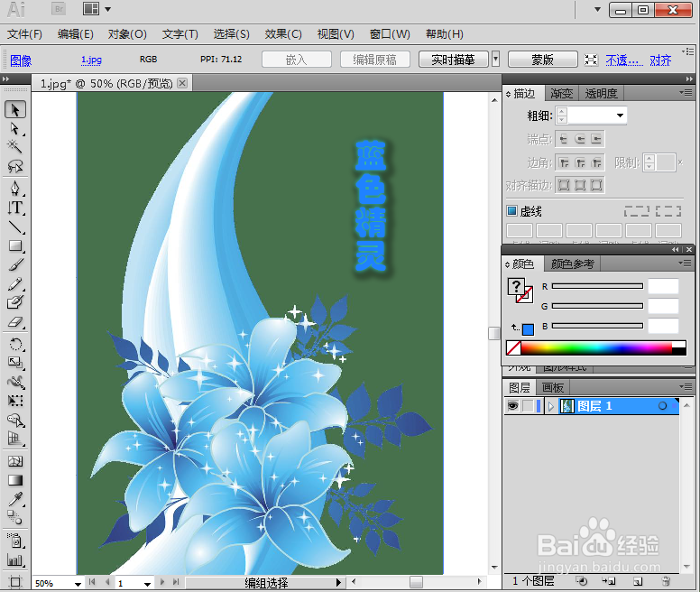Click the transform icon beside the 蒙版 button
Screen dimensions: 700x592
(591, 60)
